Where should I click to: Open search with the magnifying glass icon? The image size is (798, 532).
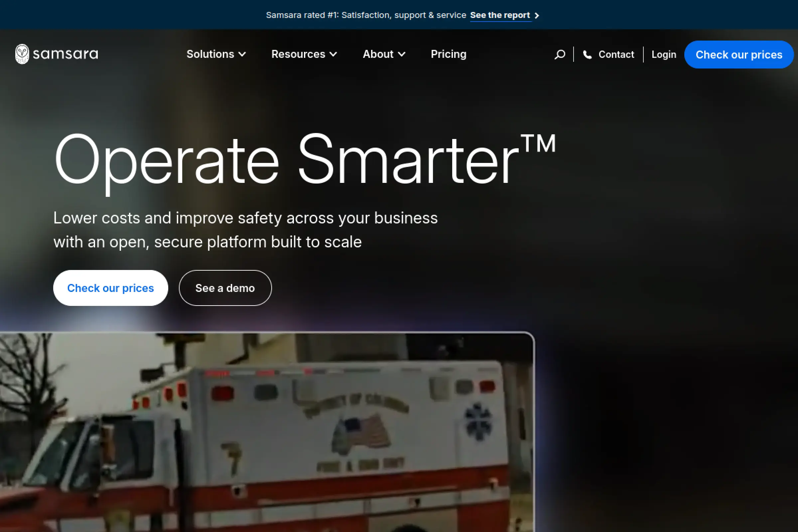click(x=560, y=54)
